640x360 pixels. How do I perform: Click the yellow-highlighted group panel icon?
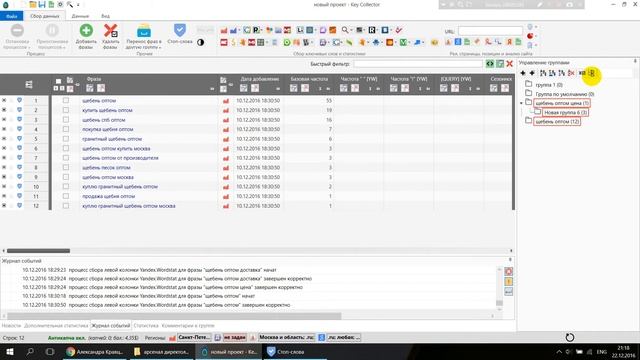[x=592, y=73]
